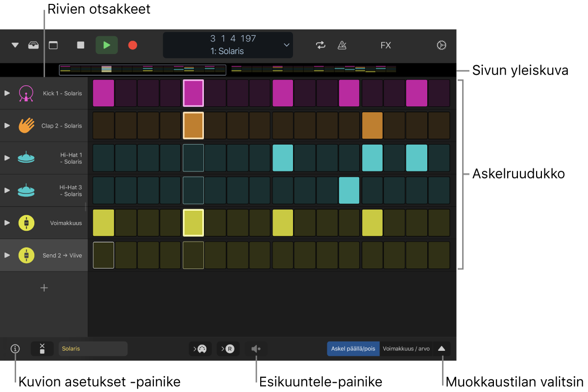Click the pattern load/save button beside Solaris name
Image resolution: width=588 pixels, height=392 pixels.
(x=42, y=348)
